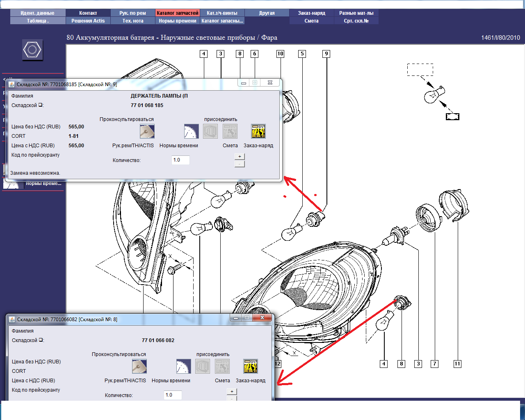Open the Тех. нота tab
Screen dimensions: 525x420
tap(133, 21)
